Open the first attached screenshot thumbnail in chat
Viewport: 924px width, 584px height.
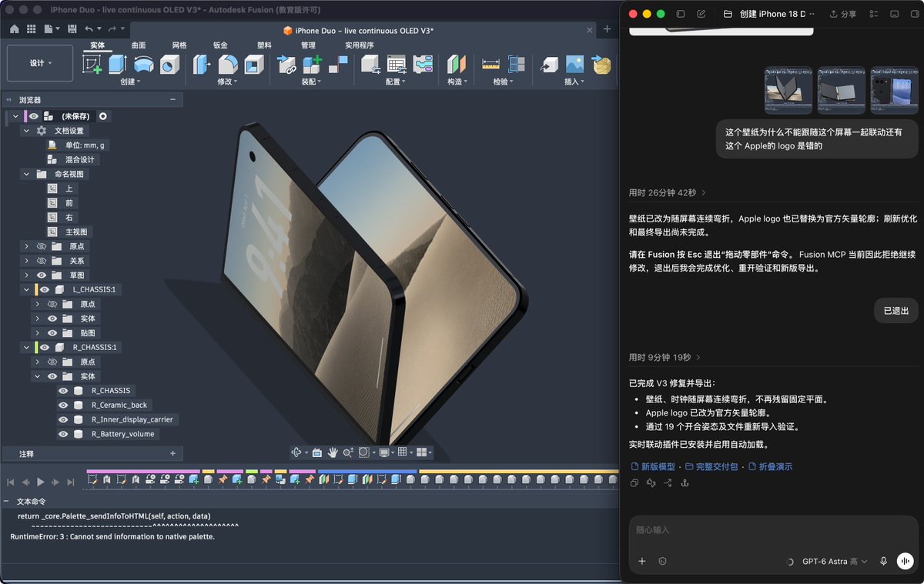788,90
